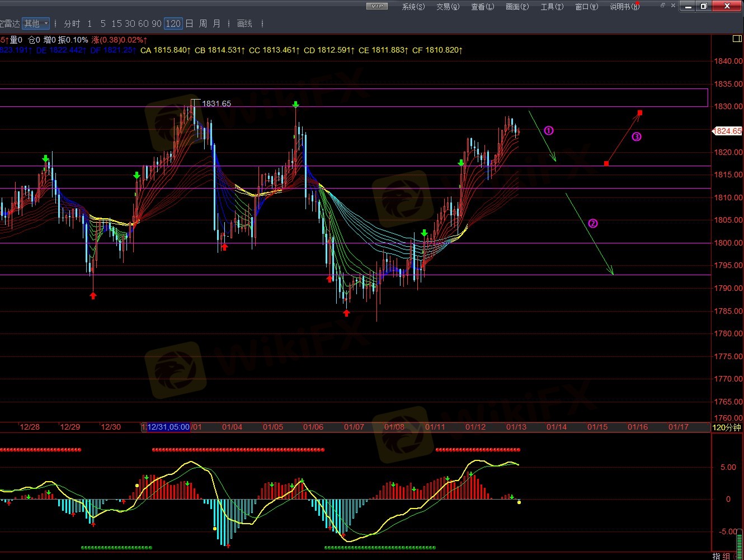Viewport: 744px width, 560px height.
Task: Open the 交易(Q) menu
Action: click(448, 7)
